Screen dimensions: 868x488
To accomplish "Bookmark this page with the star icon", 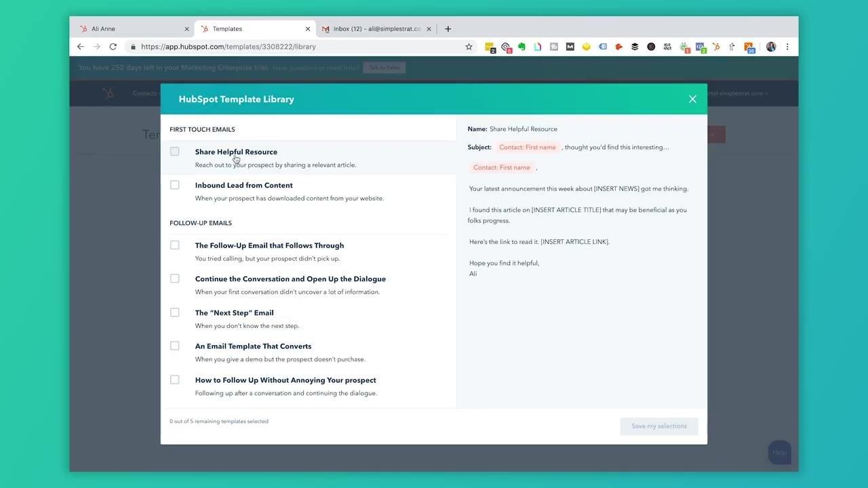I will (x=469, y=47).
